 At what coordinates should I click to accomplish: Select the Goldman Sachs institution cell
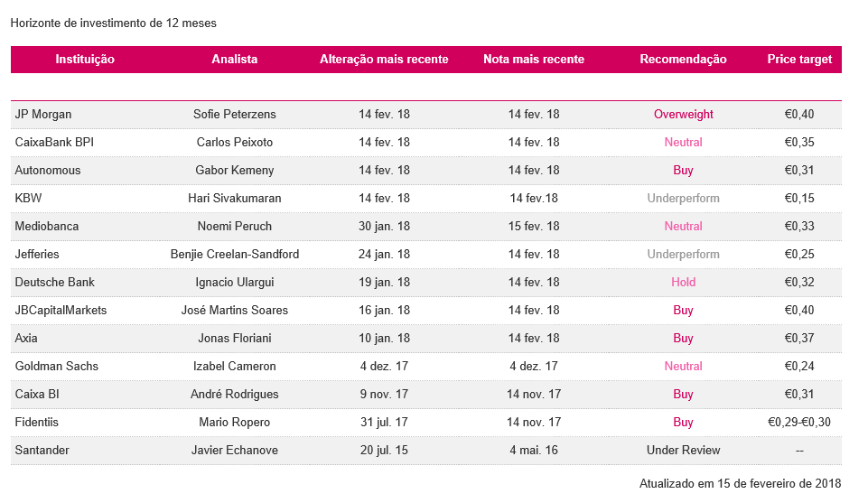pos(57,367)
